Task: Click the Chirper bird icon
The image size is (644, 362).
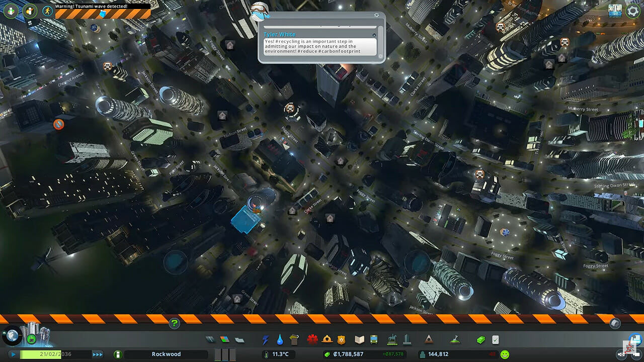Action: (260, 10)
